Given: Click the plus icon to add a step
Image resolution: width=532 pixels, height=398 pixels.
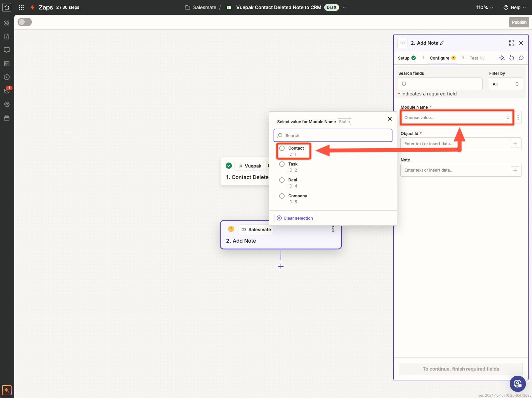Looking at the screenshot, I should click(281, 267).
